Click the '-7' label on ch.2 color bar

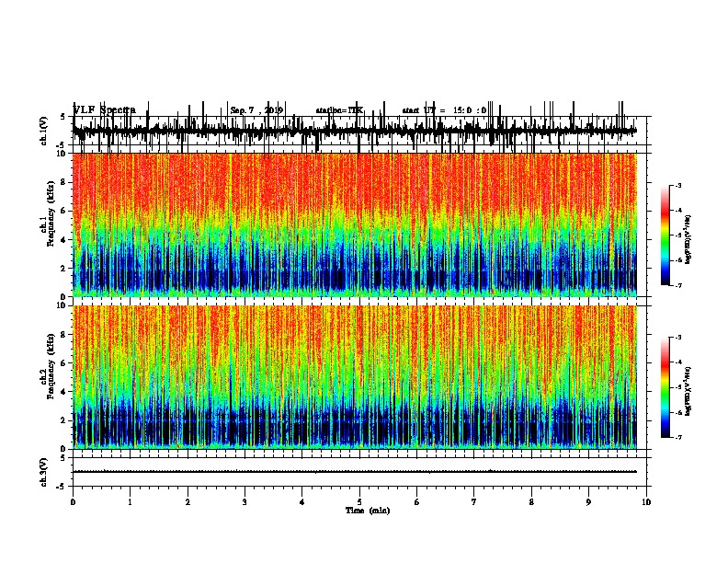coord(678,437)
